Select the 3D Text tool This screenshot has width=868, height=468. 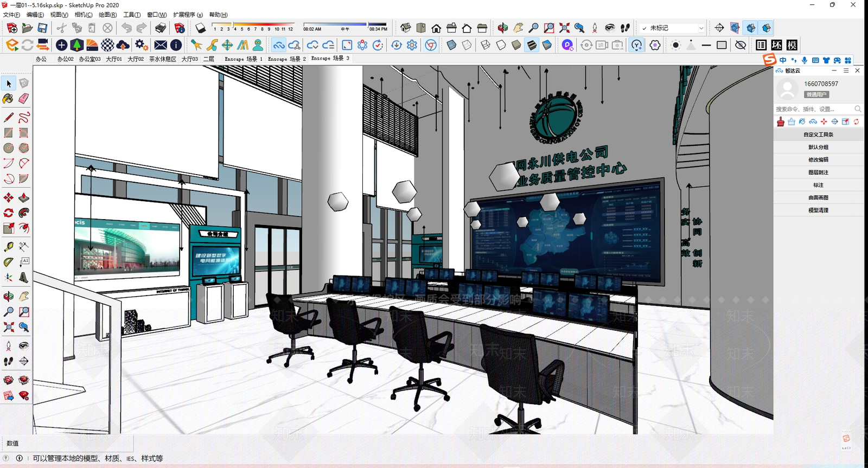point(23,278)
